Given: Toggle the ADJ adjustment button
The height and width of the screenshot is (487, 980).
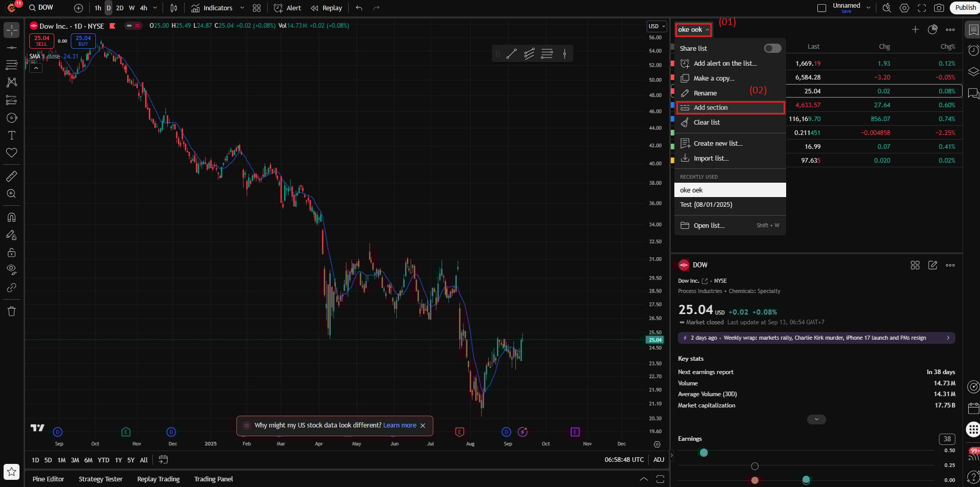Looking at the screenshot, I should pyautogui.click(x=659, y=460).
